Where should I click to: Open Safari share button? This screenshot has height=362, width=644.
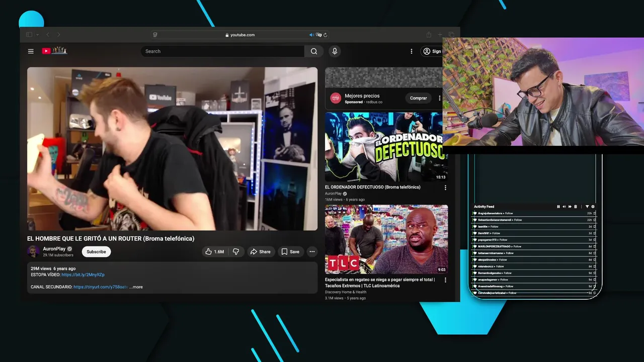pyautogui.click(x=429, y=35)
